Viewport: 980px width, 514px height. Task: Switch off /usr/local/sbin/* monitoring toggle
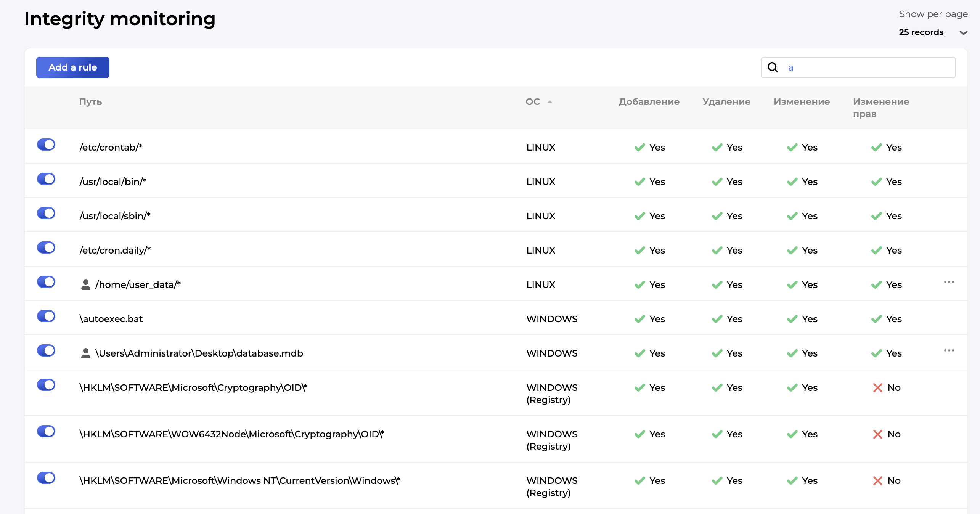(46, 214)
